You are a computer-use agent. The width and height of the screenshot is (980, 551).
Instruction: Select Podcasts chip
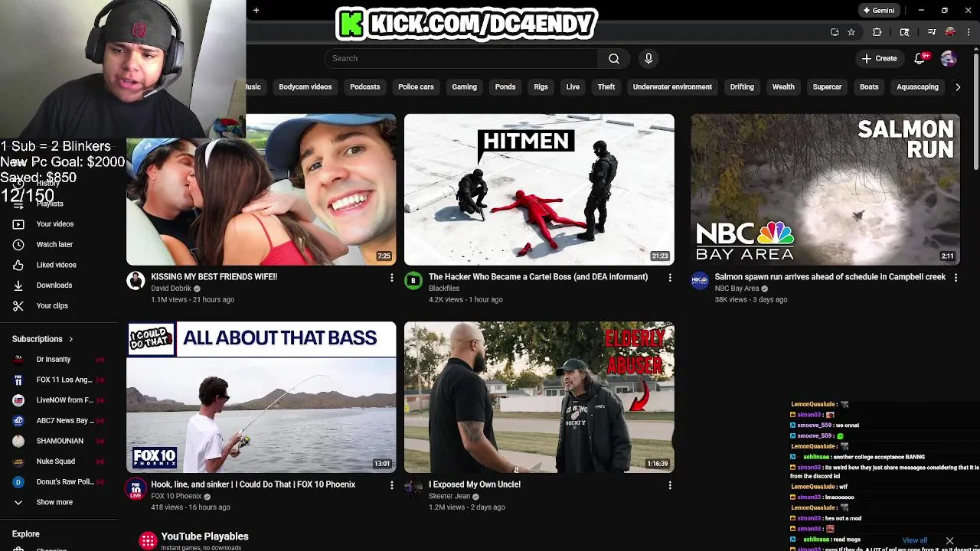pyautogui.click(x=364, y=86)
